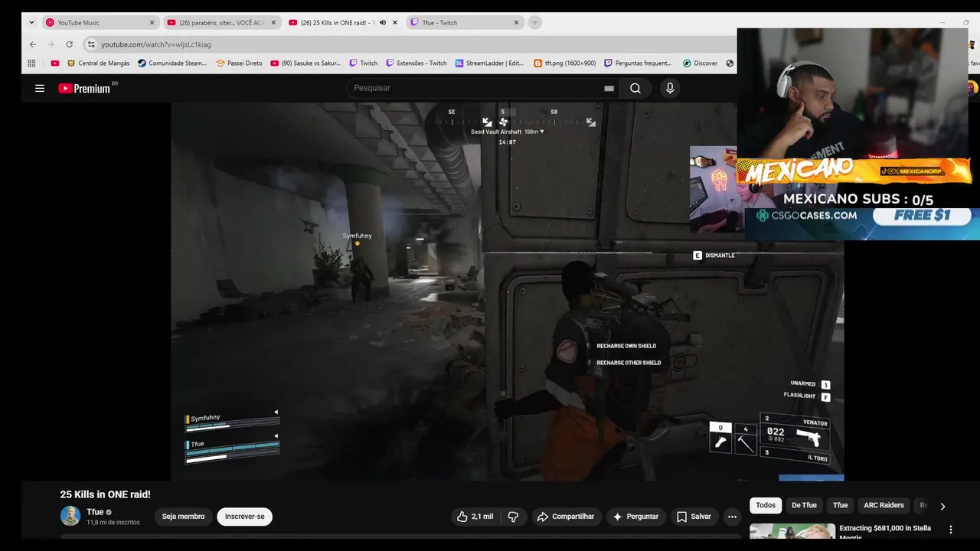Open the Compartilhar share dialog

(x=565, y=517)
